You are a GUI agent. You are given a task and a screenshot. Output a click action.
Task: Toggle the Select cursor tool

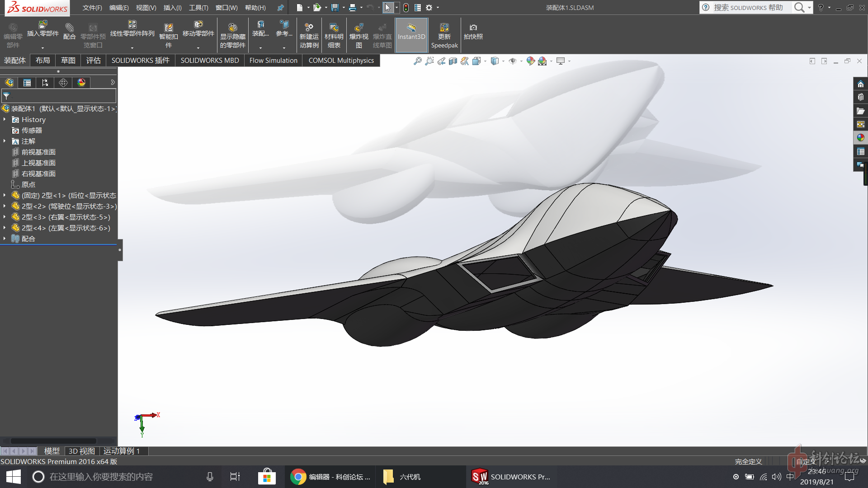point(388,8)
